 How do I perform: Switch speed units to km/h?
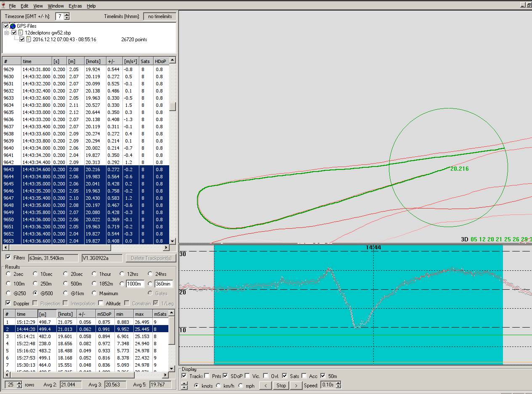[x=219, y=386]
